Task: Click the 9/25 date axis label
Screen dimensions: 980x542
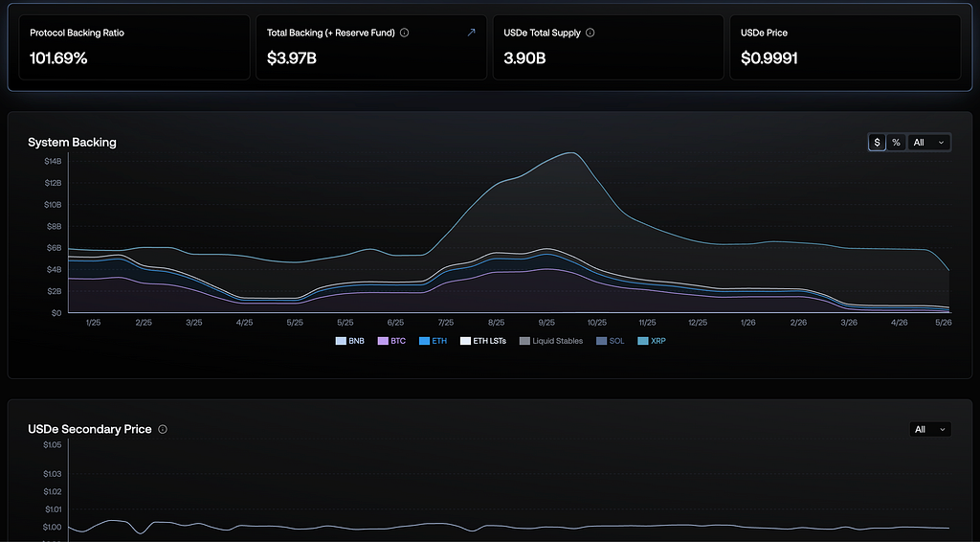Action: tap(546, 323)
